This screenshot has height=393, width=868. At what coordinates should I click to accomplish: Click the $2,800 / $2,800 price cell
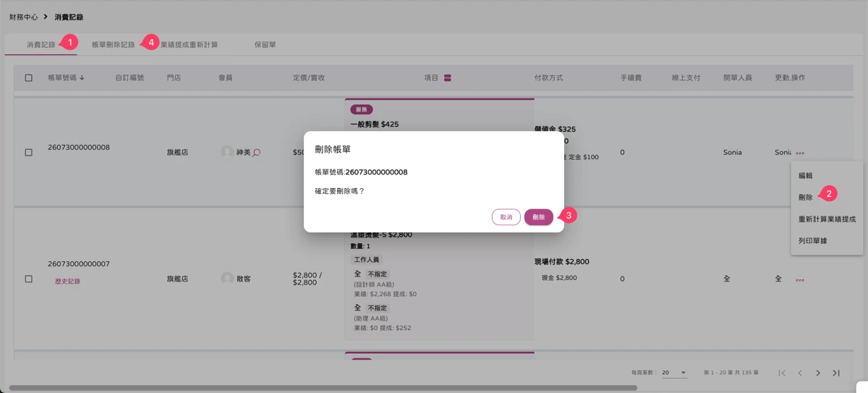307,279
